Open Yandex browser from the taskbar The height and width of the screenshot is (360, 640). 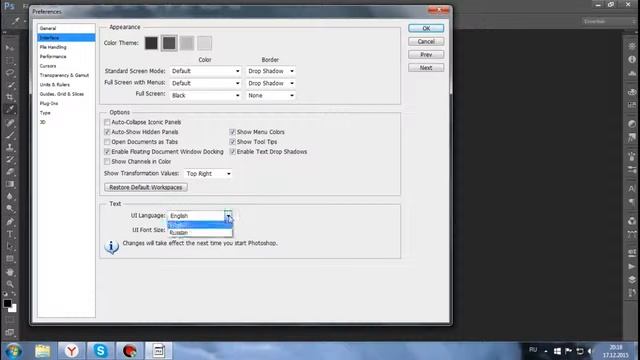(71, 351)
